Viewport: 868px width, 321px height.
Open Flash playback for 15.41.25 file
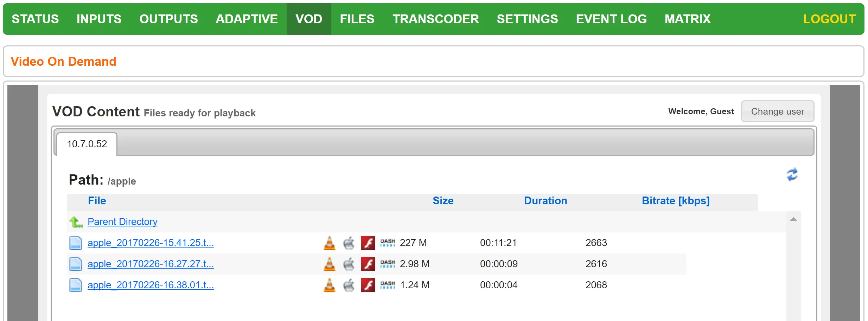click(368, 243)
